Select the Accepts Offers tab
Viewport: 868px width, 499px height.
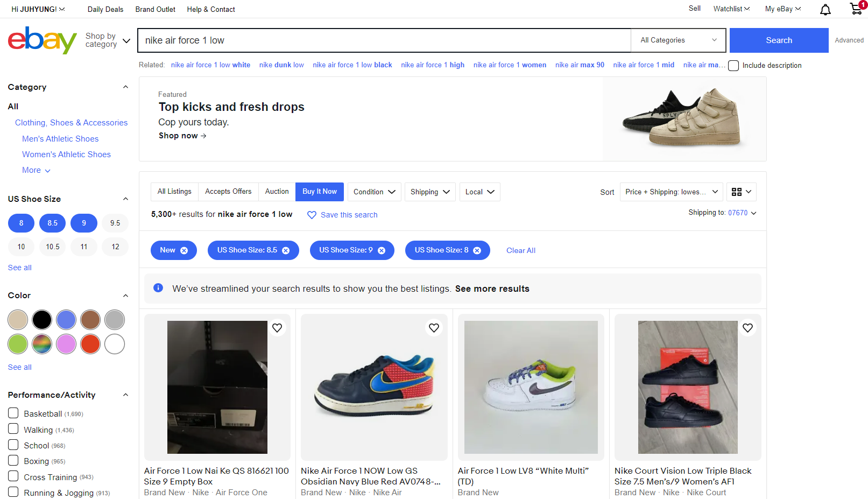pyautogui.click(x=228, y=192)
